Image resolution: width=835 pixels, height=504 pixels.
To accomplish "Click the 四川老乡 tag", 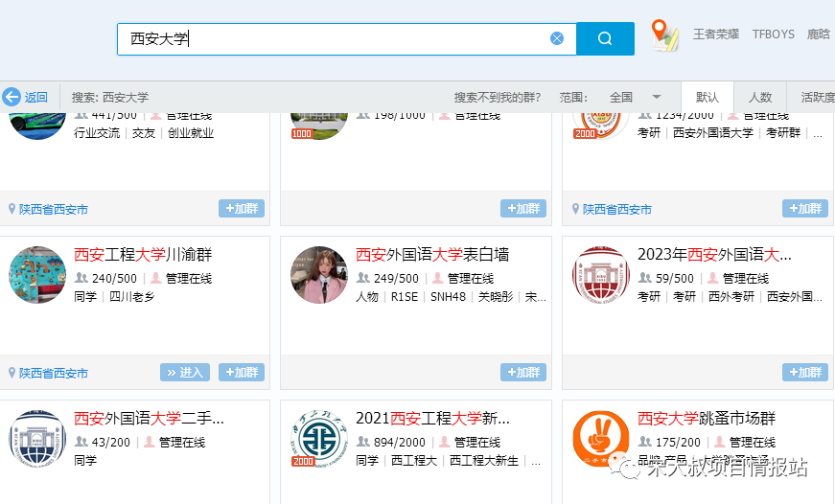I will pyautogui.click(x=131, y=296).
